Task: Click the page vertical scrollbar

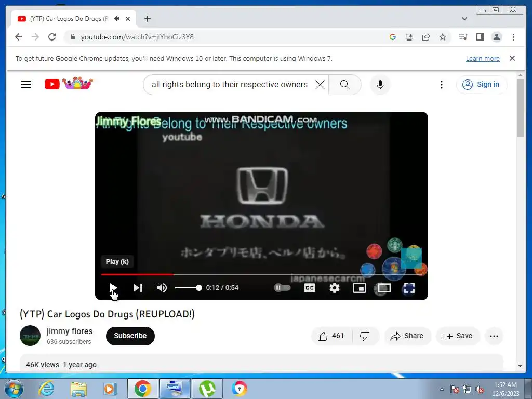Action: (x=521, y=108)
